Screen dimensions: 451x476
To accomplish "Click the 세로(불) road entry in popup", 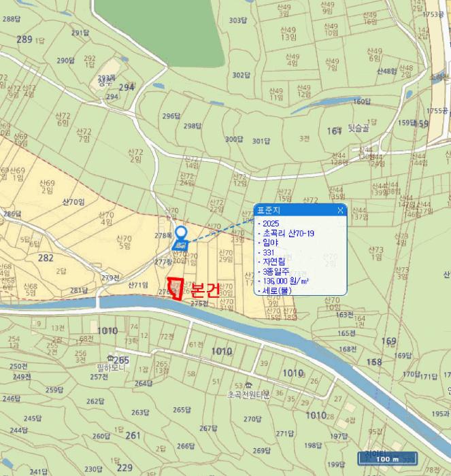I will click(x=275, y=290).
